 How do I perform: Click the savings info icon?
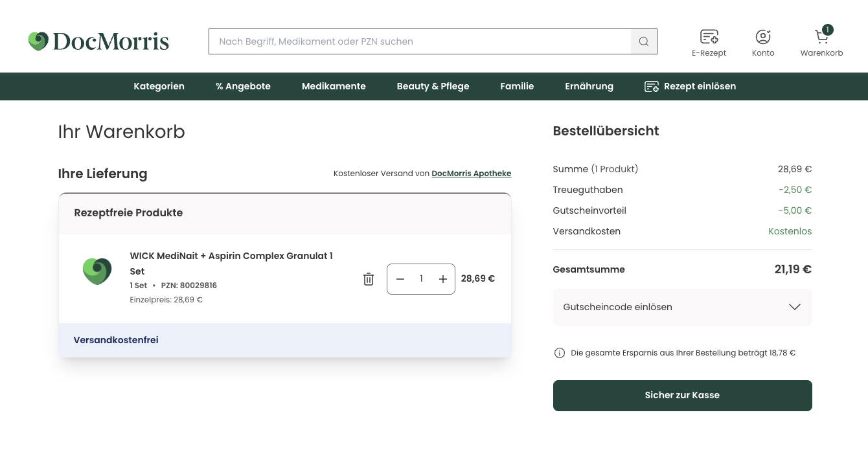coord(559,353)
